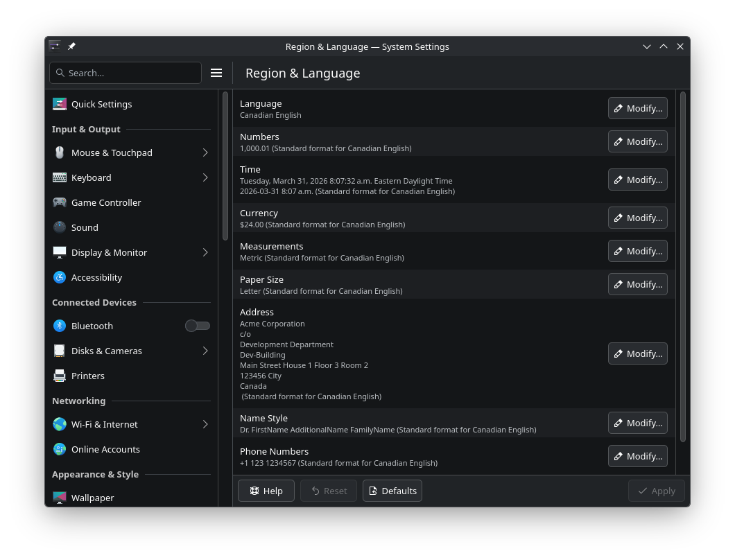
Task: Click the right panel vertical scrollbar
Action: (682, 267)
